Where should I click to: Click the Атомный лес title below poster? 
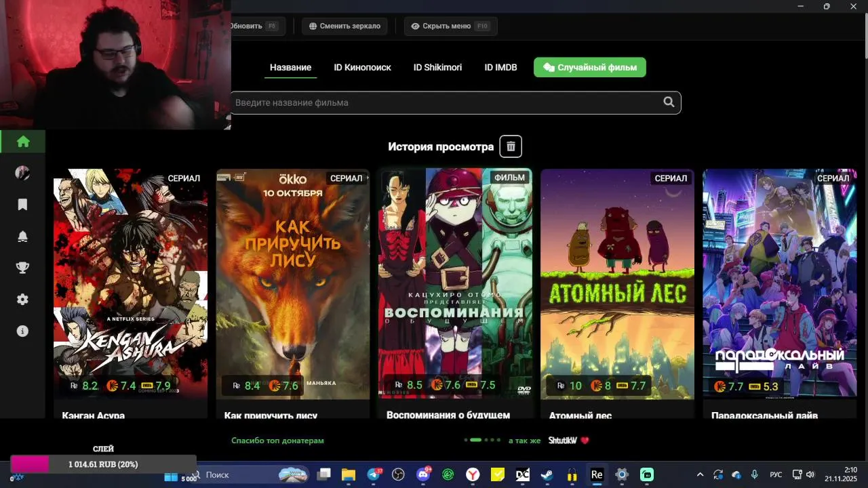[x=580, y=415]
